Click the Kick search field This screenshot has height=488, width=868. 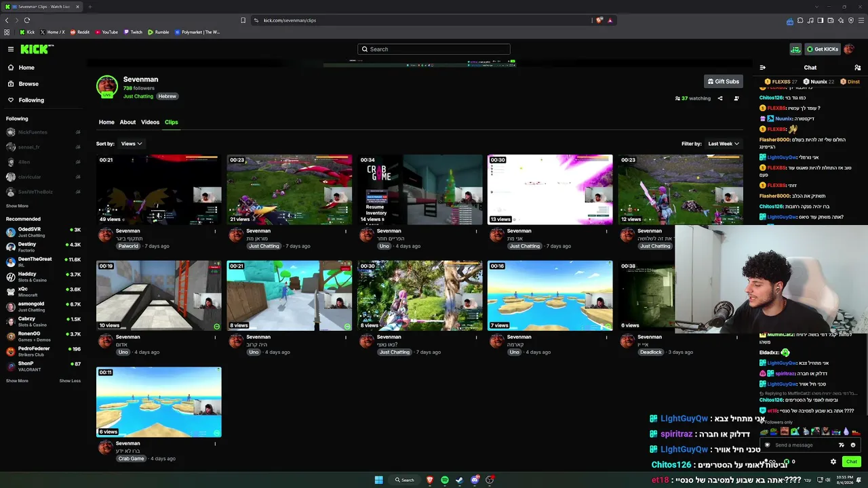(x=434, y=49)
